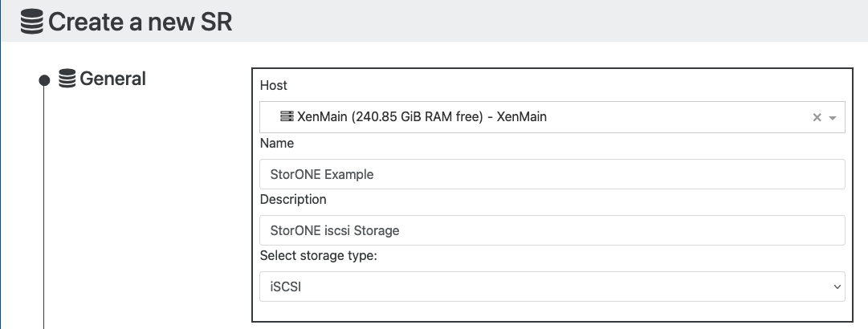The height and width of the screenshot is (329, 868).
Task: Click the Select storage type label
Action: coord(318,255)
